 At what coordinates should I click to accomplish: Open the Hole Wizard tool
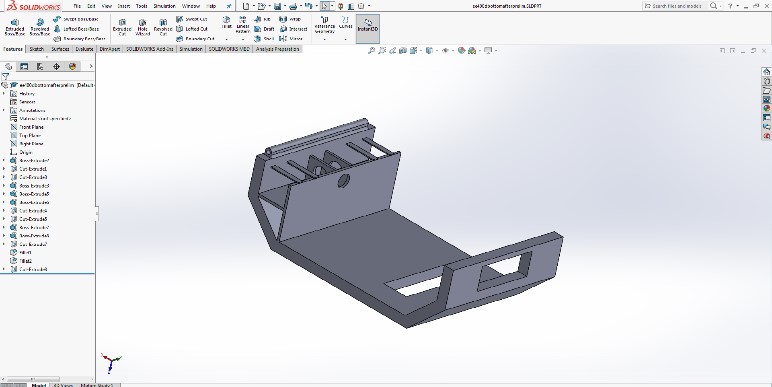[x=142, y=28]
